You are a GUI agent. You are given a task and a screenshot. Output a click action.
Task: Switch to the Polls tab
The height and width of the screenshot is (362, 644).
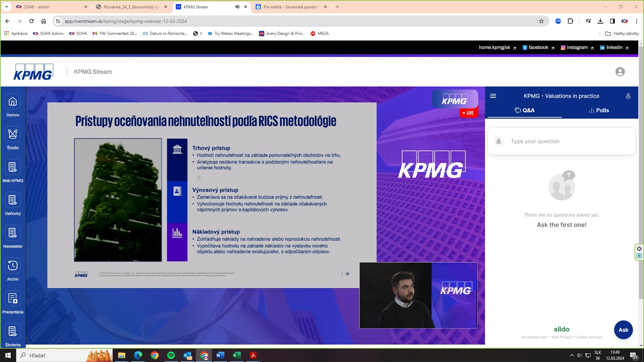pos(599,111)
